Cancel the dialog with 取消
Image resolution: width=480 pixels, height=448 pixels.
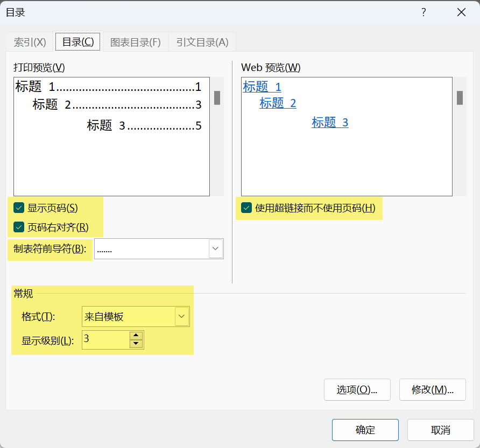click(440, 430)
